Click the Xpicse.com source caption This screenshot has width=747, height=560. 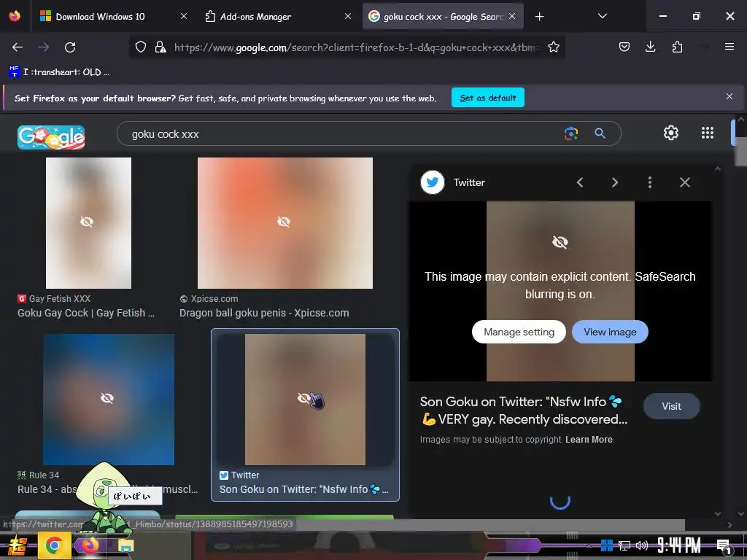point(214,298)
